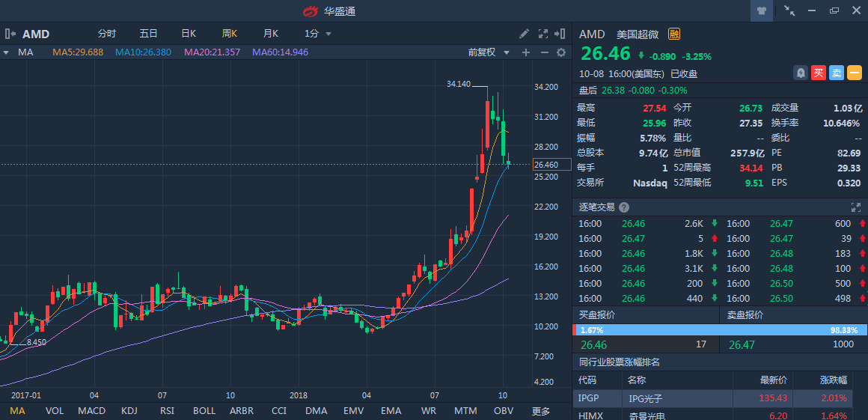This screenshot has height=420, width=868.
Task: Switch to 月K monthly candles
Action: [271, 34]
